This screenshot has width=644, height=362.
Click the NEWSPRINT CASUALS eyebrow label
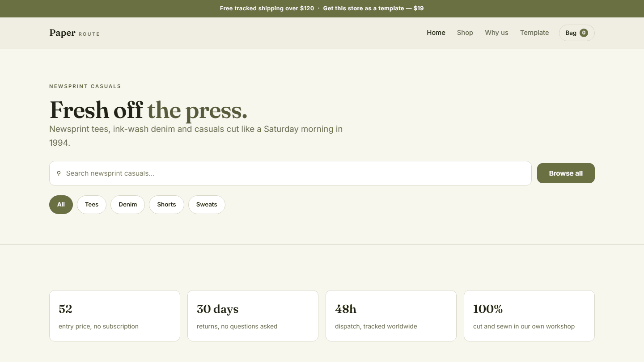pyautogui.click(x=85, y=86)
